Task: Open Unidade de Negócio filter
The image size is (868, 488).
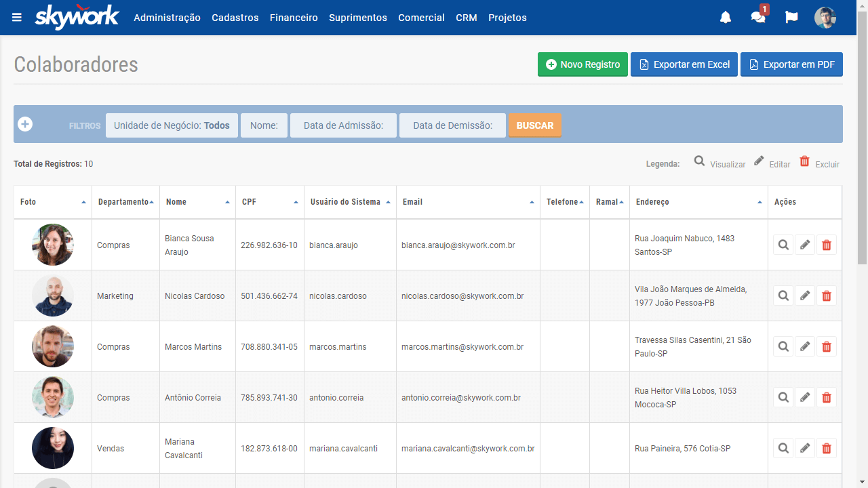Action: click(x=172, y=125)
